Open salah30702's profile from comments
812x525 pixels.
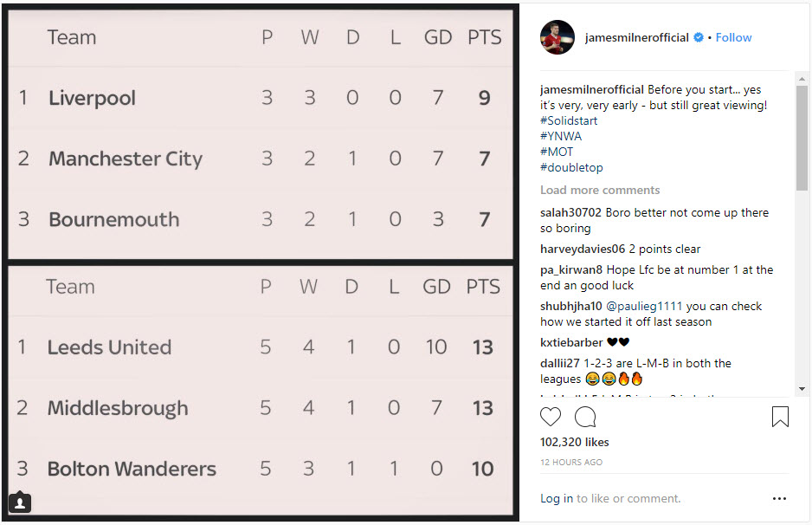click(570, 212)
